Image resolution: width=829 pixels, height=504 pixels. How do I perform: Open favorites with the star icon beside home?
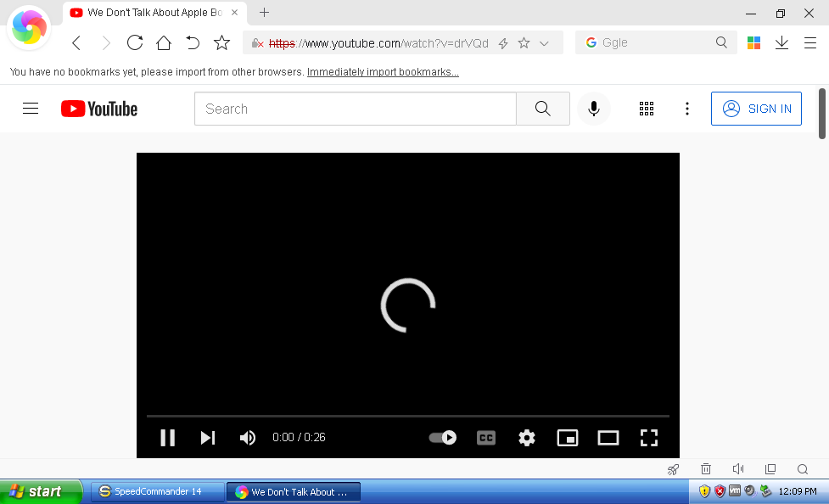tap(222, 42)
